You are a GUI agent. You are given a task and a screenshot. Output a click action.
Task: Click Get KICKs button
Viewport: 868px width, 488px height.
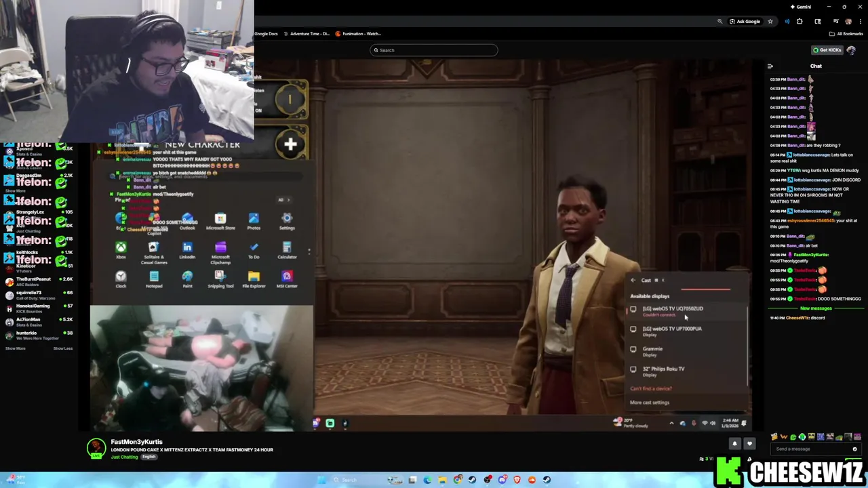(x=827, y=50)
